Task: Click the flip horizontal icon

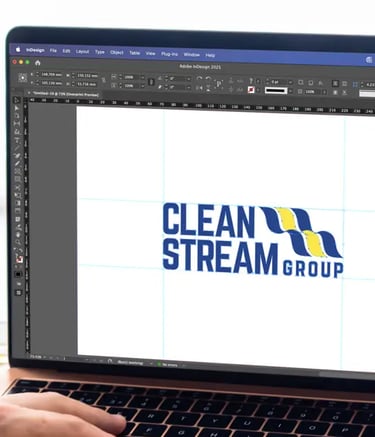Action: 199,88
